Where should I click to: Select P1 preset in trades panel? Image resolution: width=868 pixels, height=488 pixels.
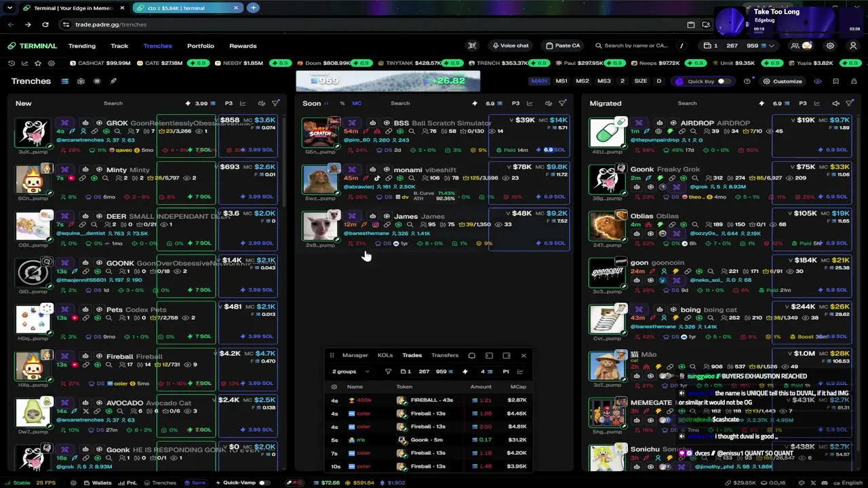point(506,371)
